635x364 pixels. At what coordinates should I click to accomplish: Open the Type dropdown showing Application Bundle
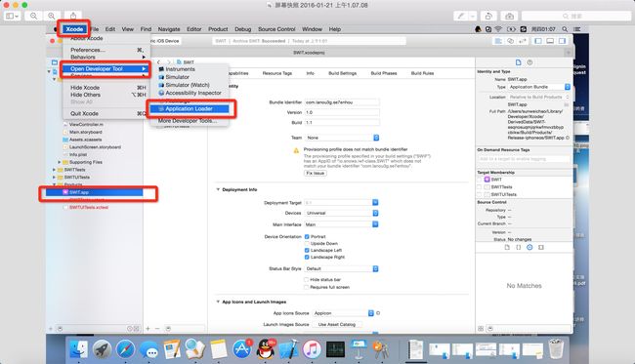click(539, 87)
